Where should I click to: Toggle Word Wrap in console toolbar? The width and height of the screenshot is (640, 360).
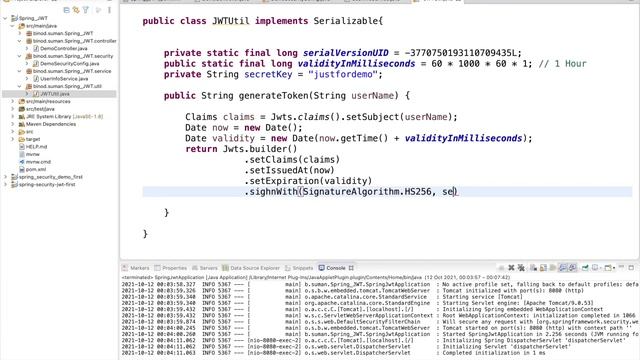pyautogui.click(x=553, y=268)
